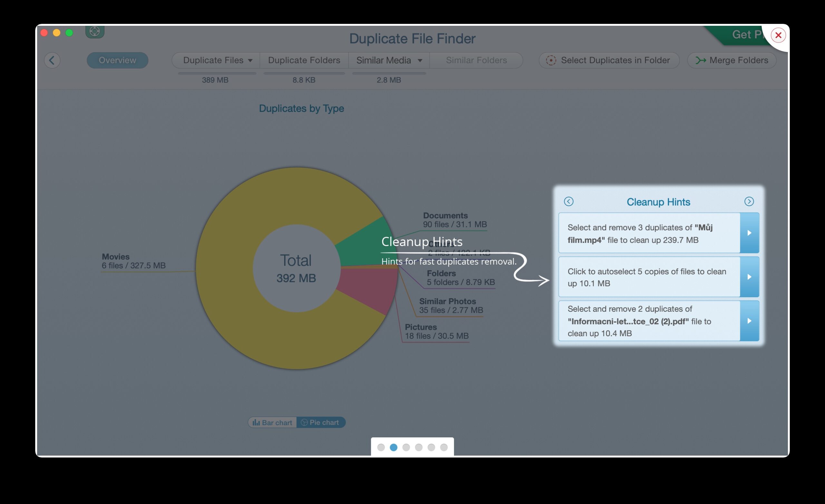Select the first page indicator dot
This screenshot has width=825, height=504.
coord(381,447)
